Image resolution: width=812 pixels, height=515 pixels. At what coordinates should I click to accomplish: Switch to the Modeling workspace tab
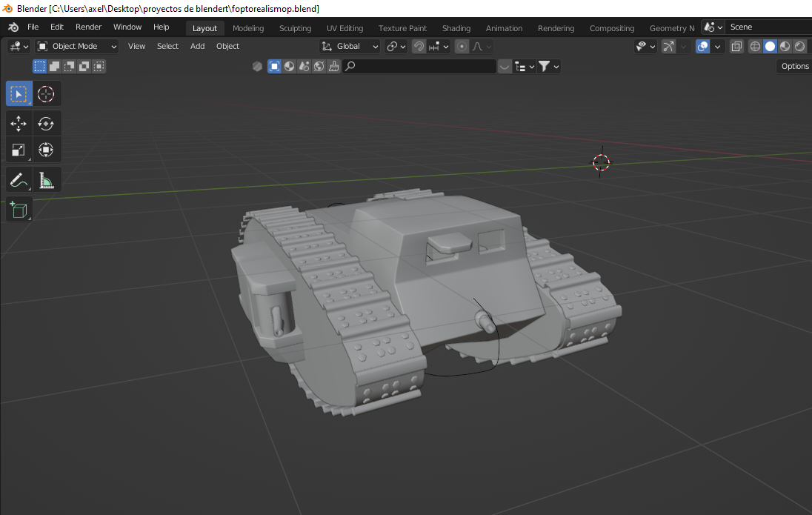click(248, 28)
